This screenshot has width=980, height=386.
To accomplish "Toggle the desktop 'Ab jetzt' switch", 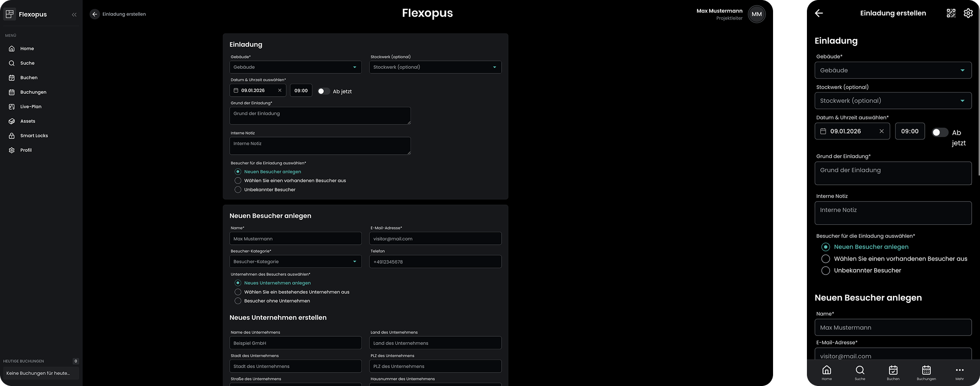I will [323, 91].
